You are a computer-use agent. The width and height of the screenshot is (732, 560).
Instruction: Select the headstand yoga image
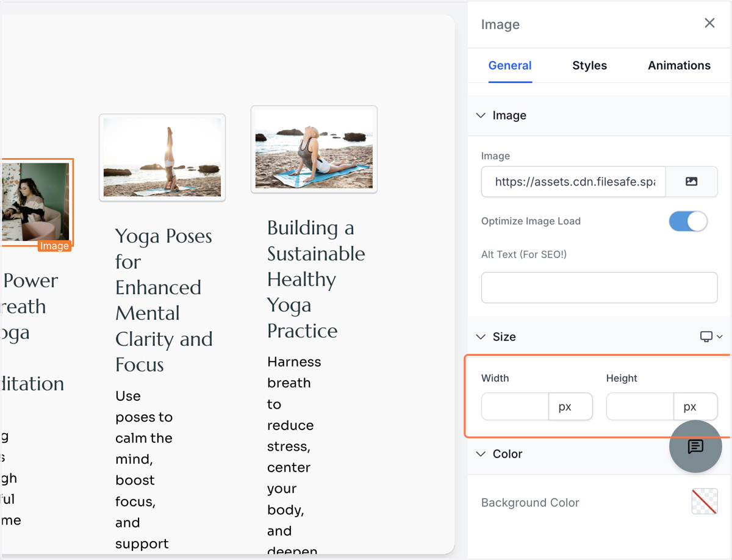[x=162, y=157]
